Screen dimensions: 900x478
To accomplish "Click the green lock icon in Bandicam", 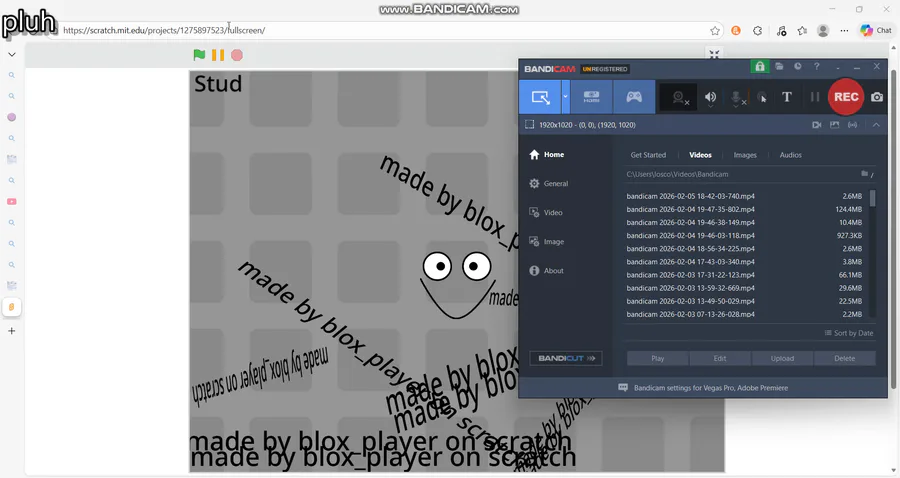I will click(x=760, y=67).
